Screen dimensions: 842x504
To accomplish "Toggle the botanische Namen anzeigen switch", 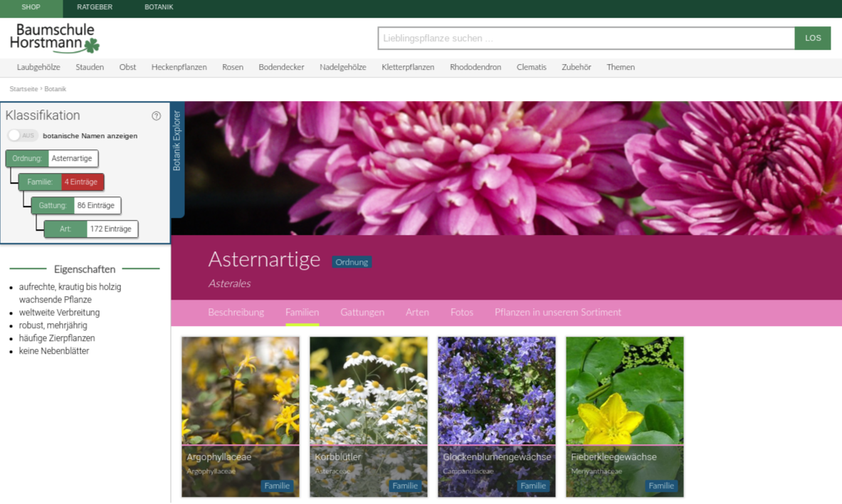I will 22,135.
